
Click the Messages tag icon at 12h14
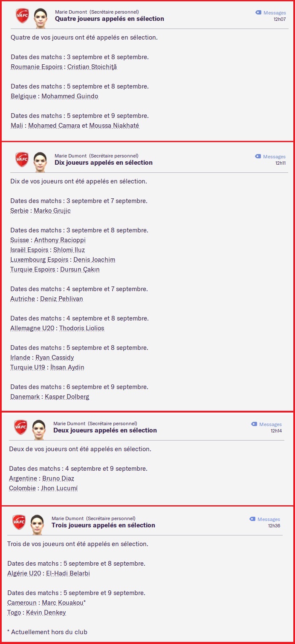tap(254, 424)
